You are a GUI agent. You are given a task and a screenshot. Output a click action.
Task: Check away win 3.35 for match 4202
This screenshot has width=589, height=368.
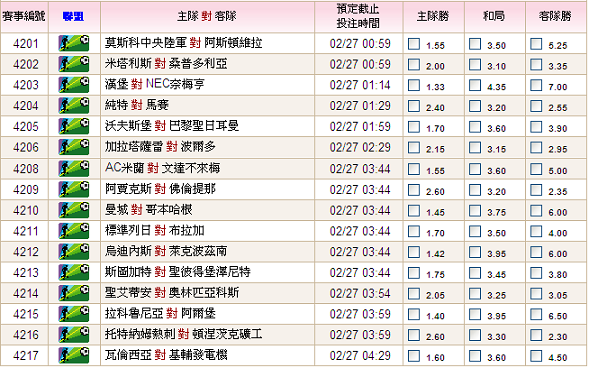(x=536, y=65)
